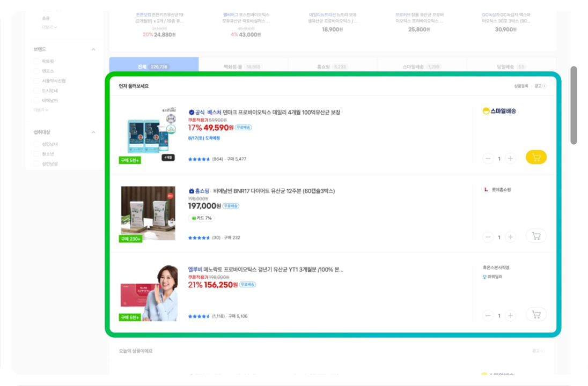Open the 광고 info circle icon

pos(545,86)
